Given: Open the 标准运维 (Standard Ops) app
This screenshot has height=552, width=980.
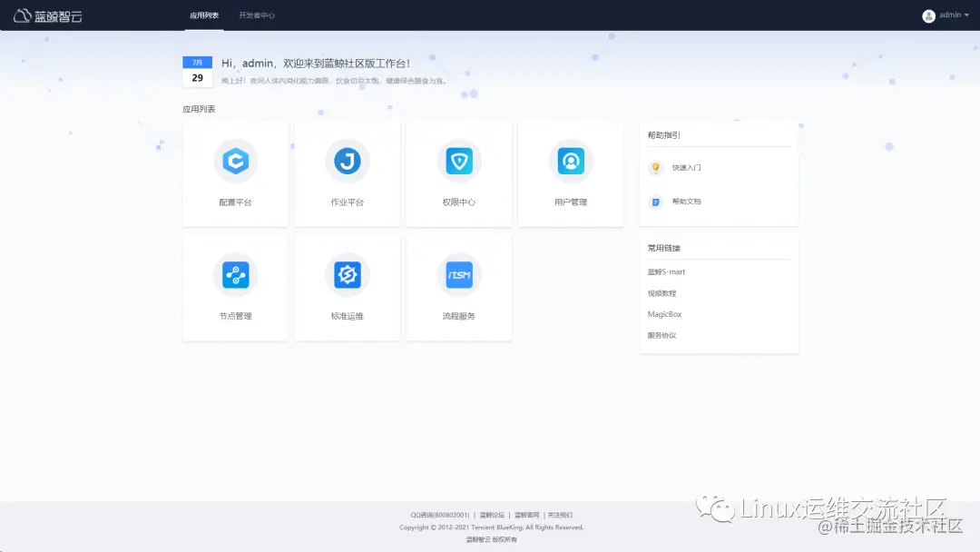Looking at the screenshot, I should pos(347,275).
